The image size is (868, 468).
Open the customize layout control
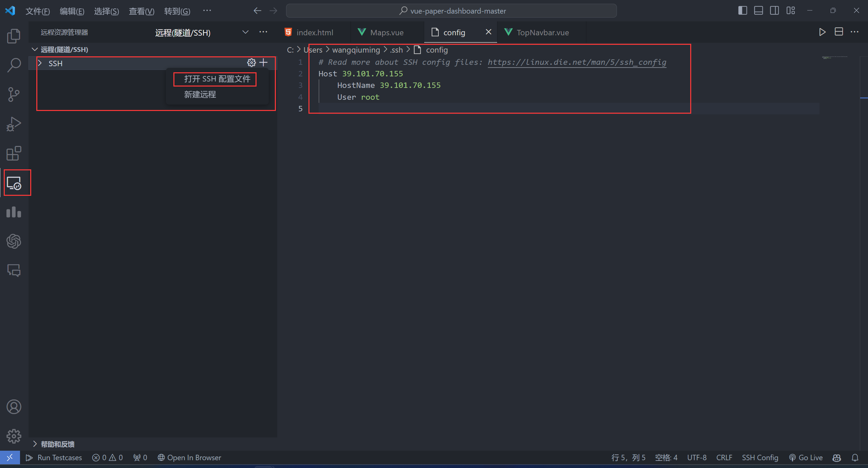(791, 11)
